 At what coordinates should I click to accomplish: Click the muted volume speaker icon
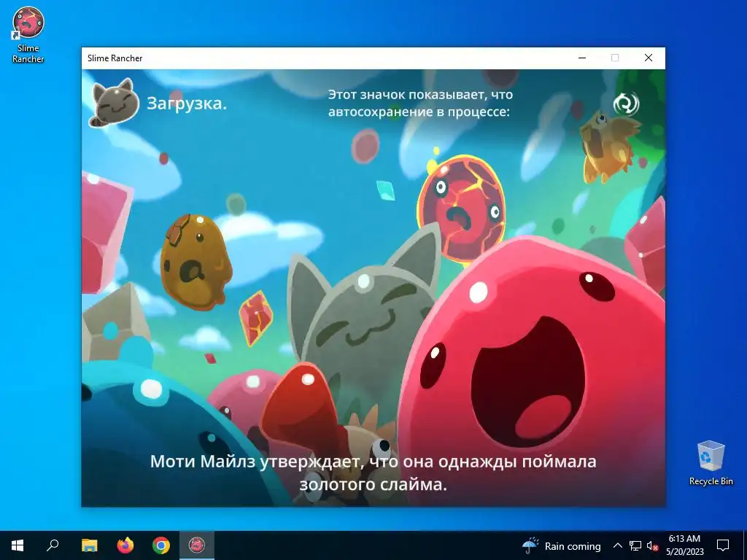[652, 545]
